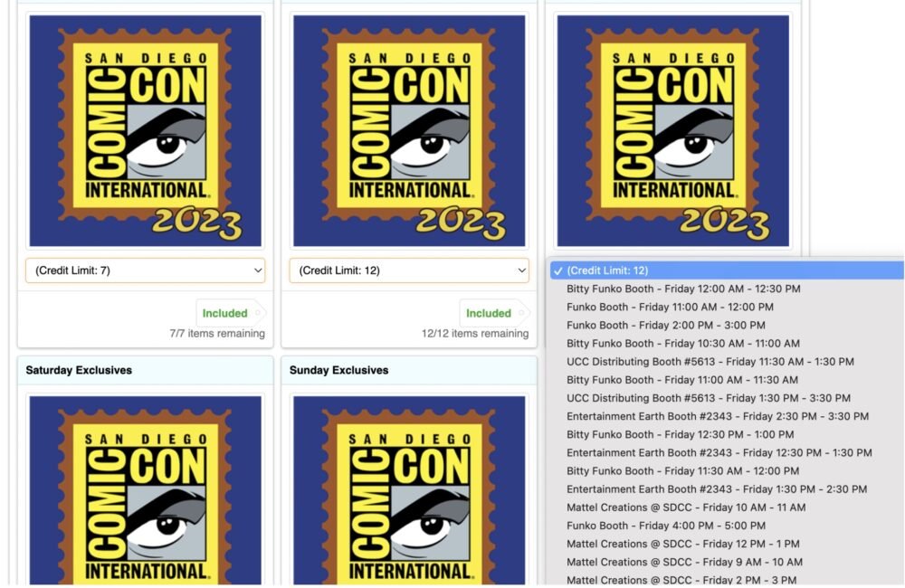This screenshot has width=905, height=588.
Task: Select UCC Distributing Friday 11:30 AM - 1:30 PM
Action: 710,361
